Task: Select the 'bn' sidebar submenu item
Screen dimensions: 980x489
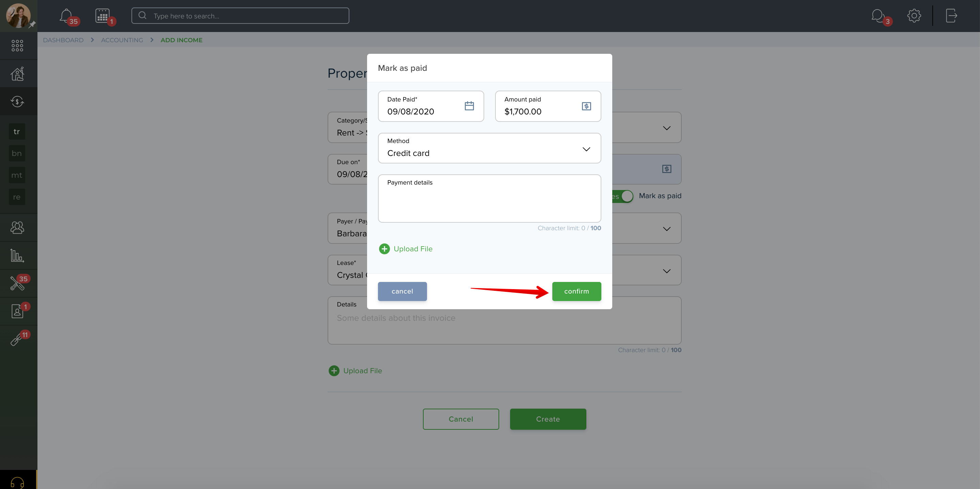Action: point(17,153)
